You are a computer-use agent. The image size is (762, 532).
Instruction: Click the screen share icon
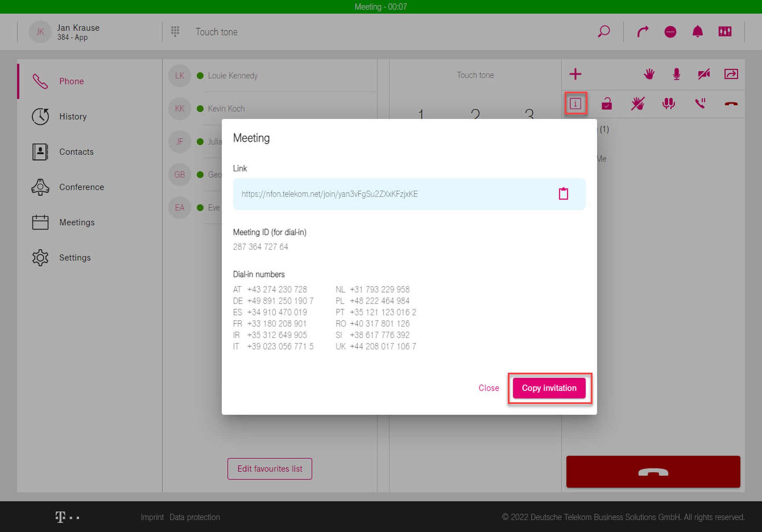[x=731, y=74]
